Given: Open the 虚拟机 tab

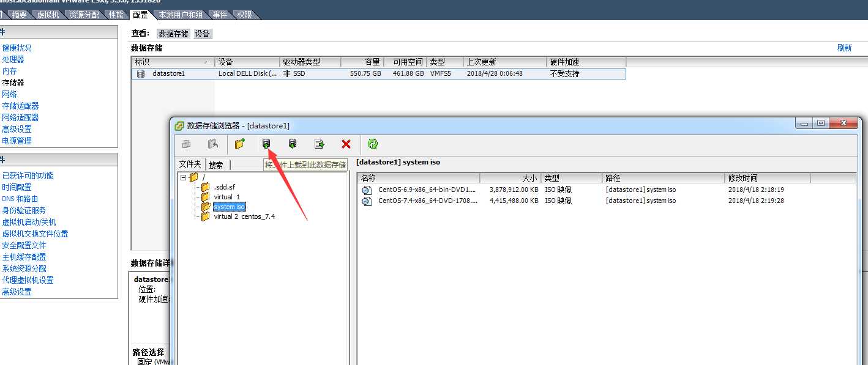Looking at the screenshot, I should (48, 15).
